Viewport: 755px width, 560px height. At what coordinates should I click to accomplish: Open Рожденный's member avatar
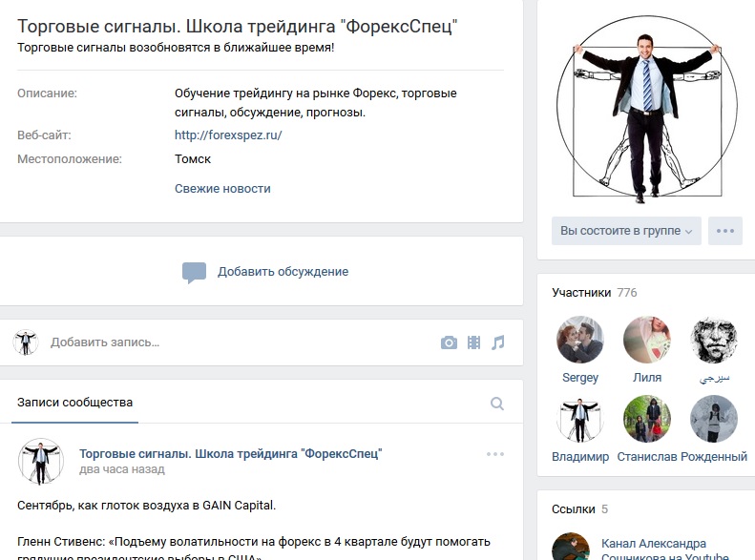tap(714, 419)
